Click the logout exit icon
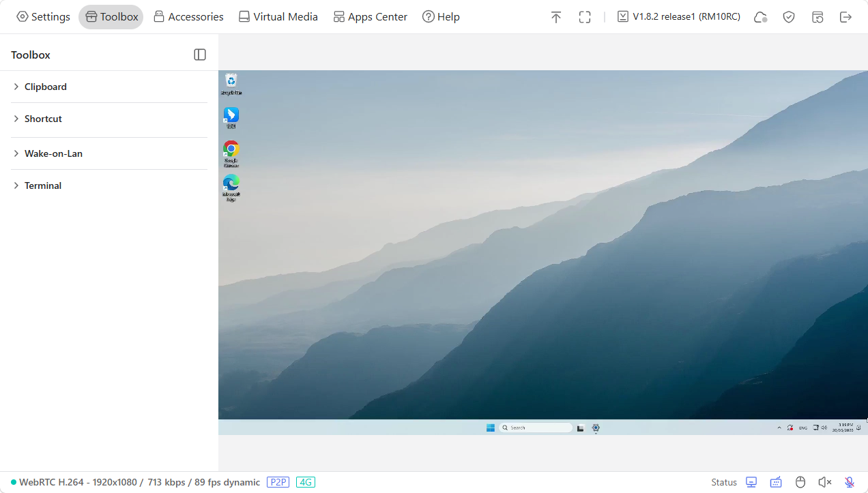Screen dimensions: 868x493 click(846, 17)
